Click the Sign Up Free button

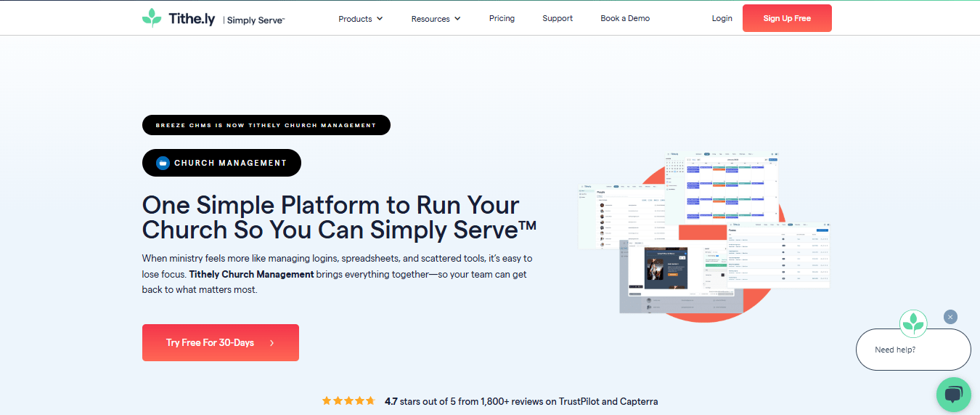point(787,18)
